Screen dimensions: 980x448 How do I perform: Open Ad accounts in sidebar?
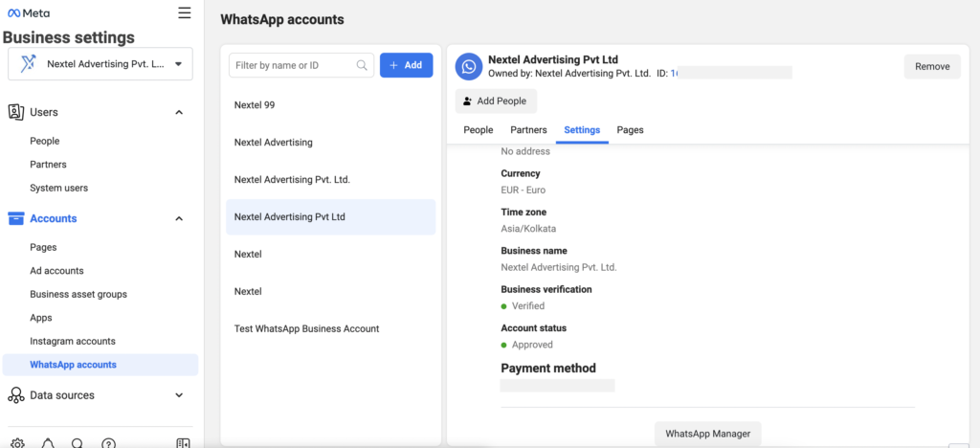coord(56,271)
